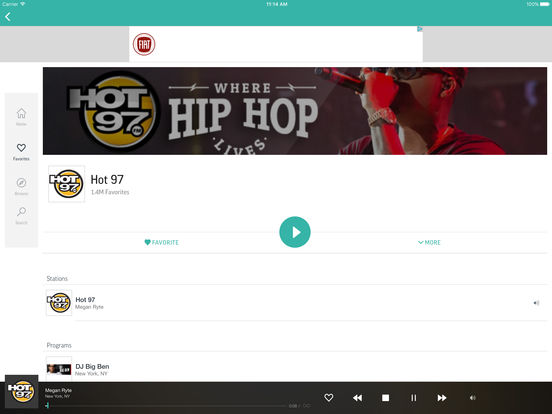Viewport: 552px width, 414px height.
Task: Go back using the top-left arrow
Action: [x=8, y=17]
